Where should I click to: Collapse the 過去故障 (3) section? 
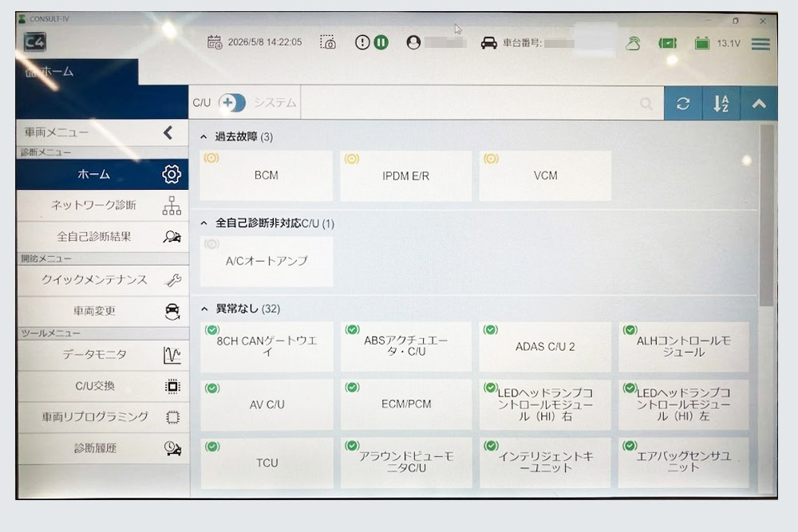[x=204, y=137]
